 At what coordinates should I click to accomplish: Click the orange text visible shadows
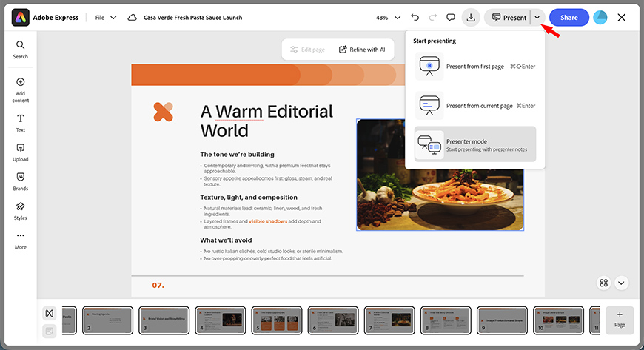tap(268, 221)
